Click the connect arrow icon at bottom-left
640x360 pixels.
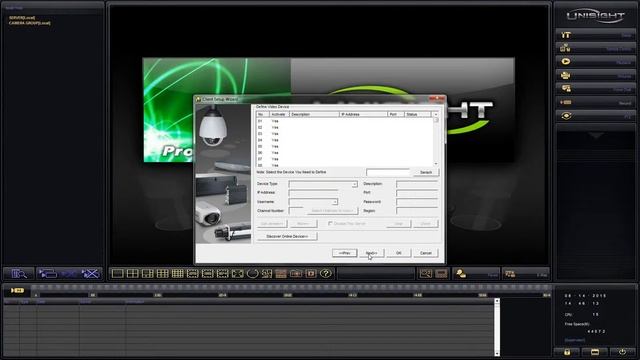tap(48, 273)
